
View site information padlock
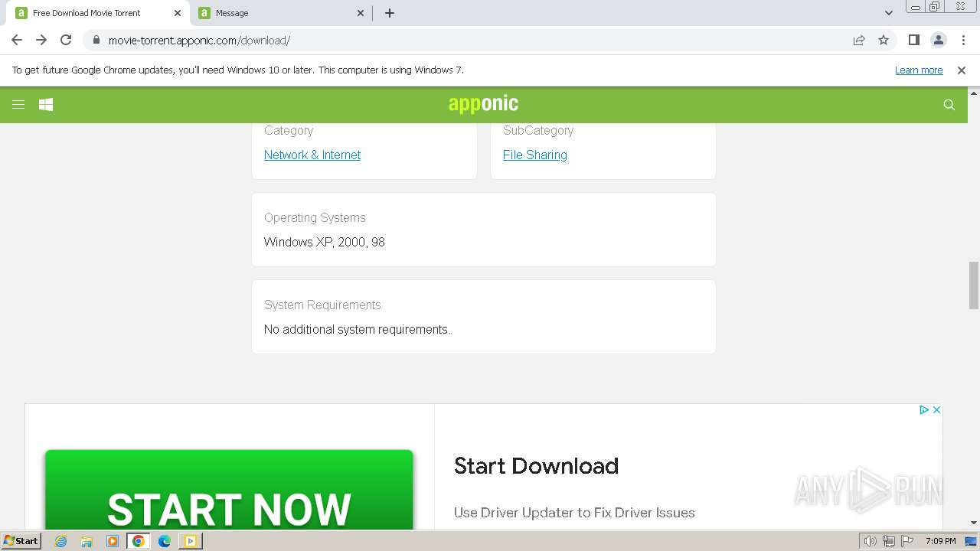coord(96,41)
